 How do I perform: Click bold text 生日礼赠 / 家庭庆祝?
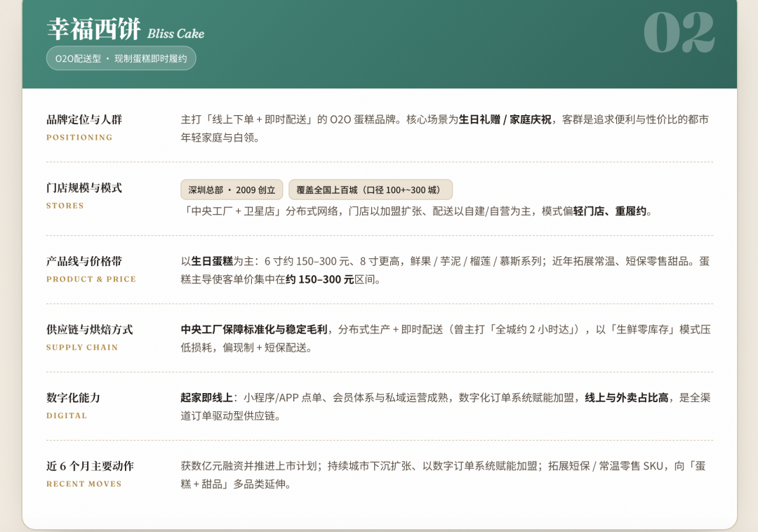click(x=505, y=119)
